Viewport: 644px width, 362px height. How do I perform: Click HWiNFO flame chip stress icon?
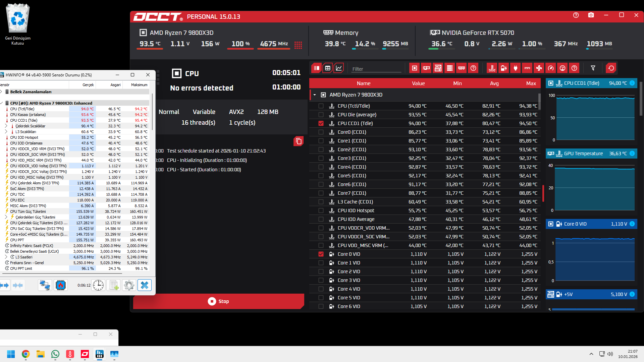(61, 285)
